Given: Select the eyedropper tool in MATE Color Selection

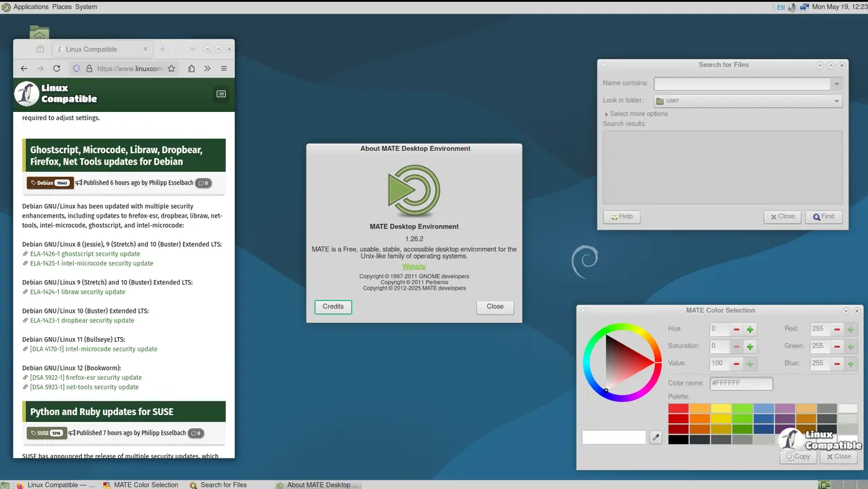Looking at the screenshot, I should click(655, 437).
